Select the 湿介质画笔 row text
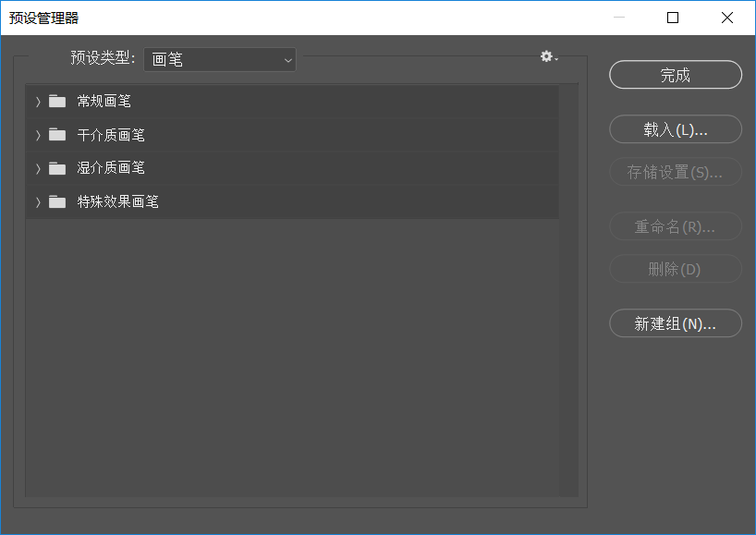Image resolution: width=756 pixels, height=535 pixels. 111,168
